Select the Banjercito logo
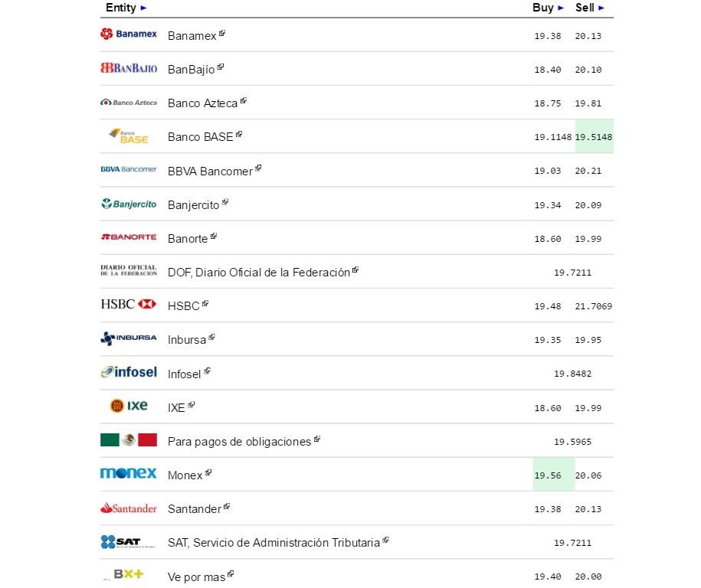 click(x=128, y=204)
